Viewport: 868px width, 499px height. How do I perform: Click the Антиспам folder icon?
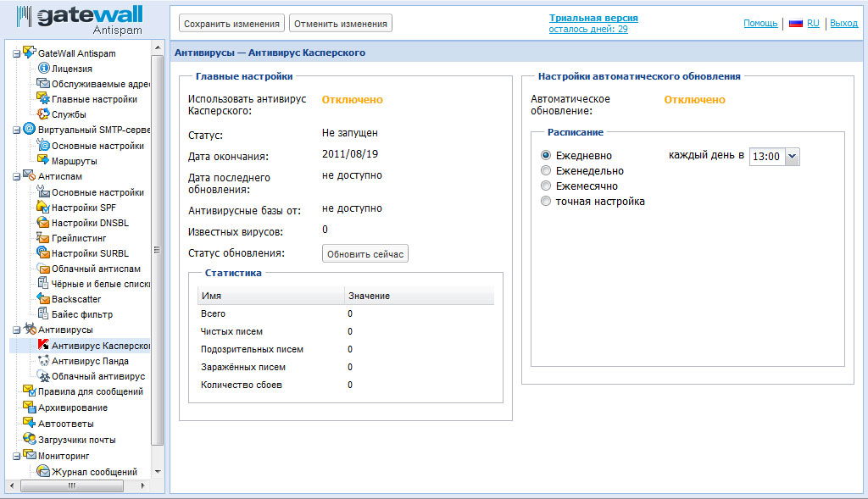point(30,175)
